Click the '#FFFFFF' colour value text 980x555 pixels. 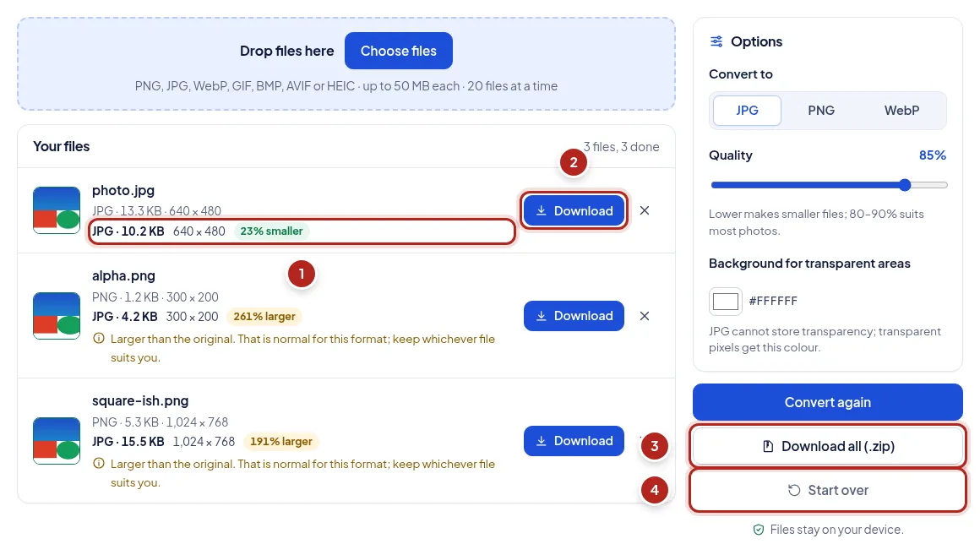coord(773,302)
